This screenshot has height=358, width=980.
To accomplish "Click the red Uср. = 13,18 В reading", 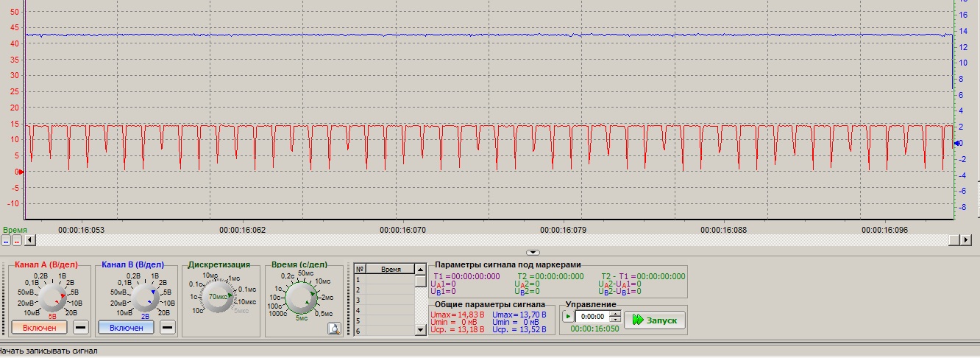I will 456,329.
